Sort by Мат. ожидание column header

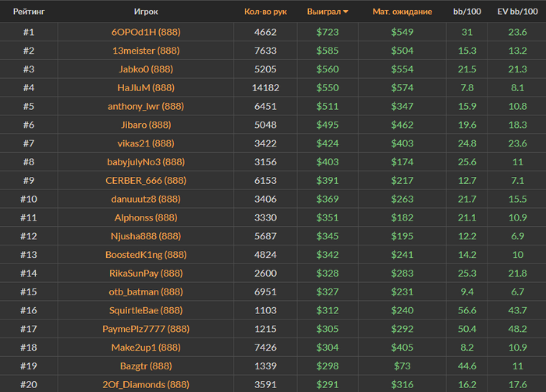coord(402,12)
